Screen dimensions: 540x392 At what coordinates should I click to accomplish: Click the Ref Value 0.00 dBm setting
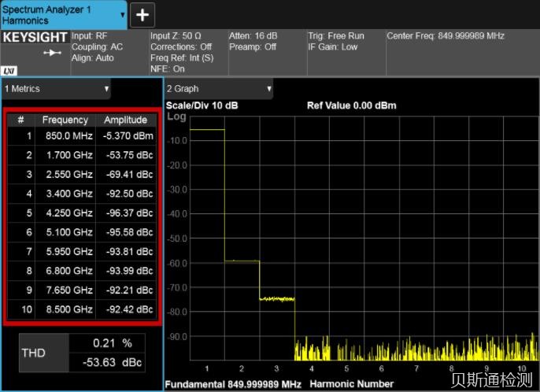[x=351, y=105]
